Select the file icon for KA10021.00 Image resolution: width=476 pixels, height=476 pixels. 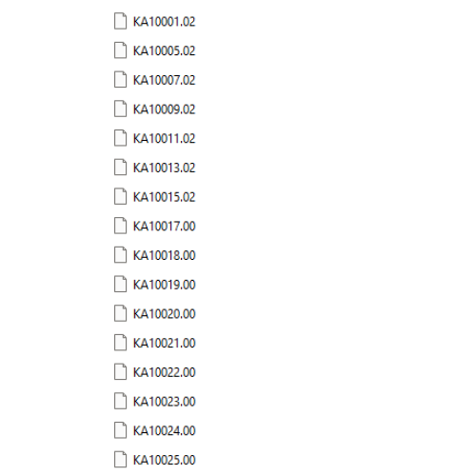120,343
